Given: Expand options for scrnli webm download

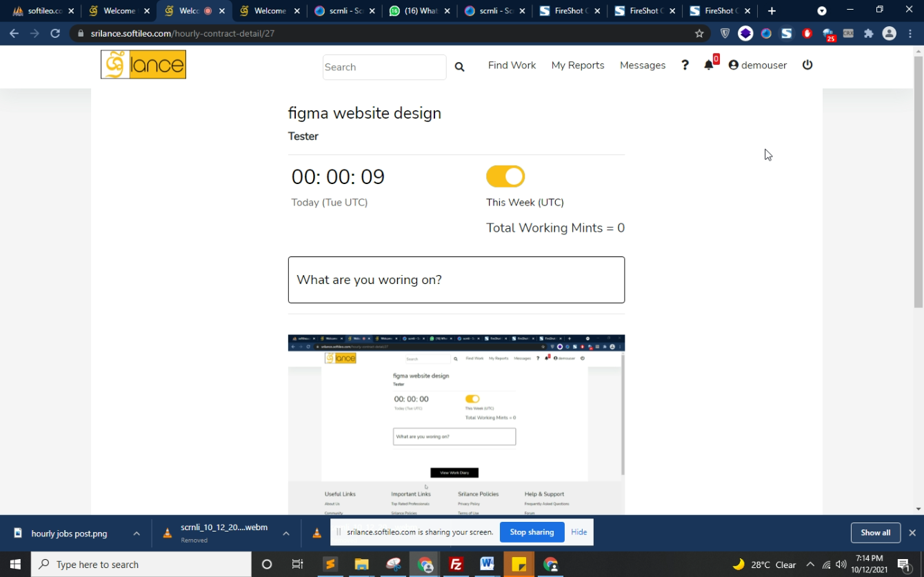Looking at the screenshot, I should 285,533.
